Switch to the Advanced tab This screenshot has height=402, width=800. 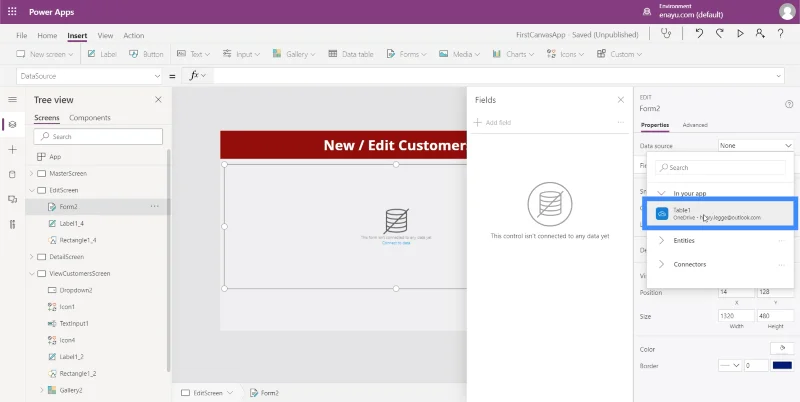[x=695, y=124]
